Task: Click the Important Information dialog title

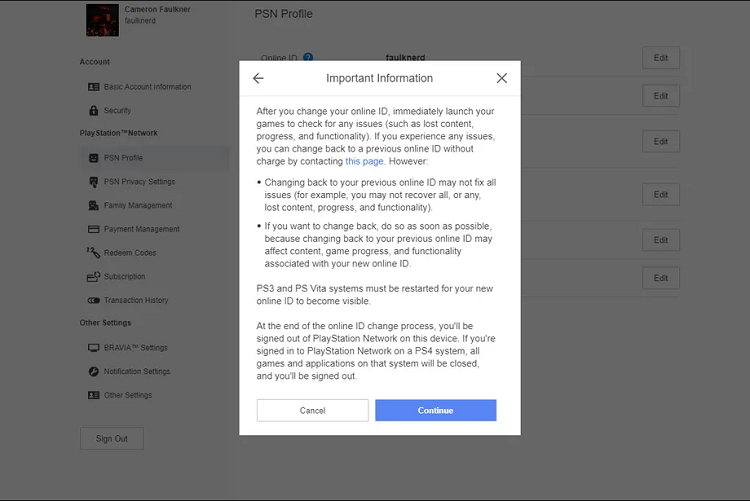Action: 379,78
